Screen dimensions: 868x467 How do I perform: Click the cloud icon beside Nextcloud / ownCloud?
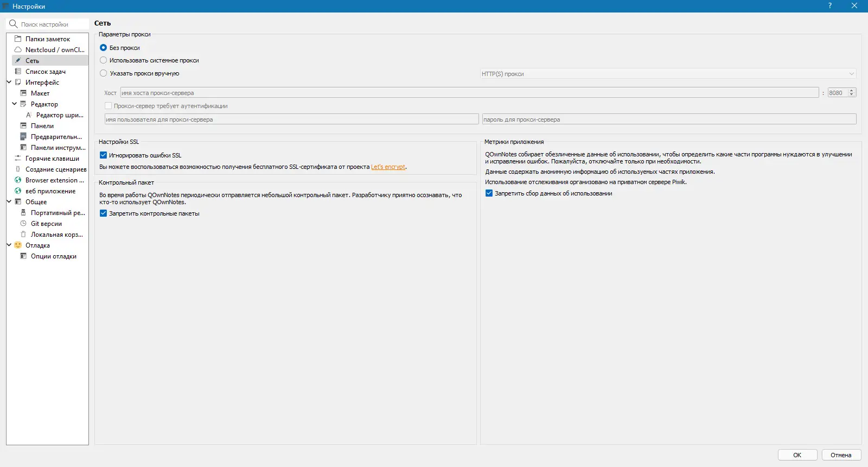(18, 50)
